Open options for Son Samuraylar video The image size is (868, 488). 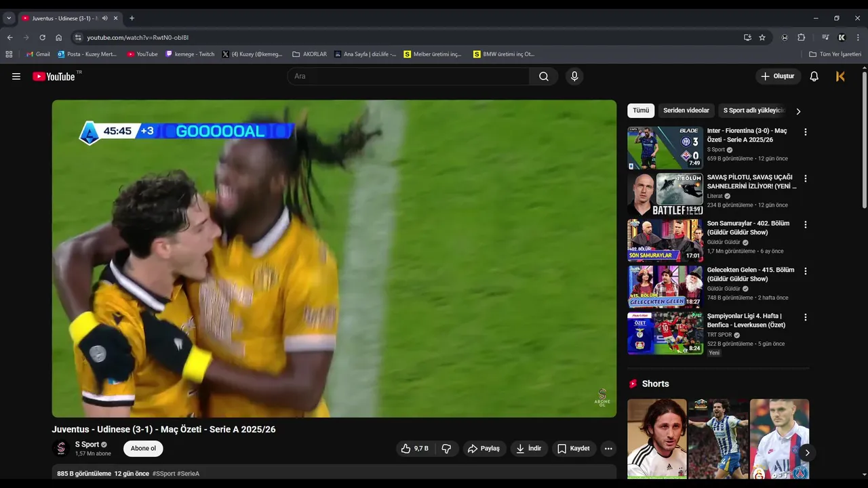point(805,224)
